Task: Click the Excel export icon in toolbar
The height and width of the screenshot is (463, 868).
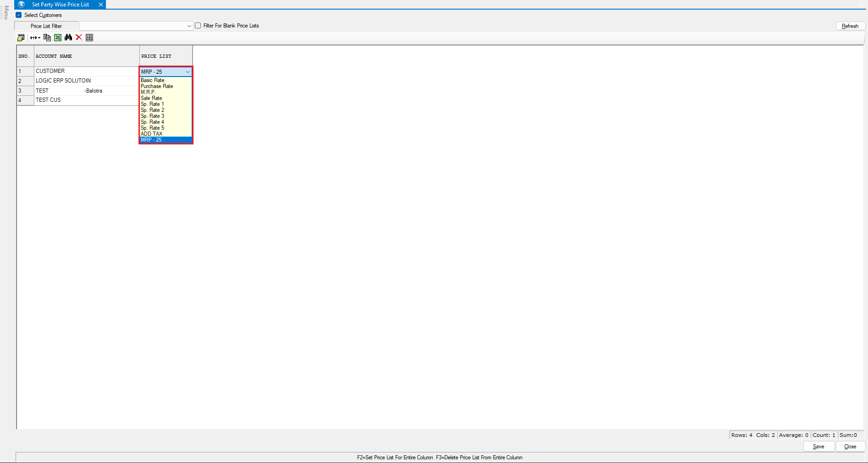Action: [x=58, y=38]
